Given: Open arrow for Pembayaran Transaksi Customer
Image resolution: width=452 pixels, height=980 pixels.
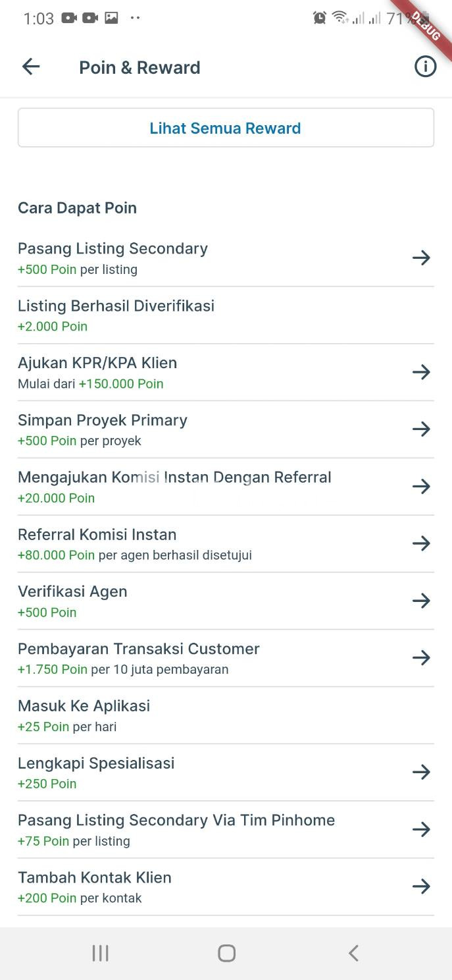Looking at the screenshot, I should click(x=421, y=657).
